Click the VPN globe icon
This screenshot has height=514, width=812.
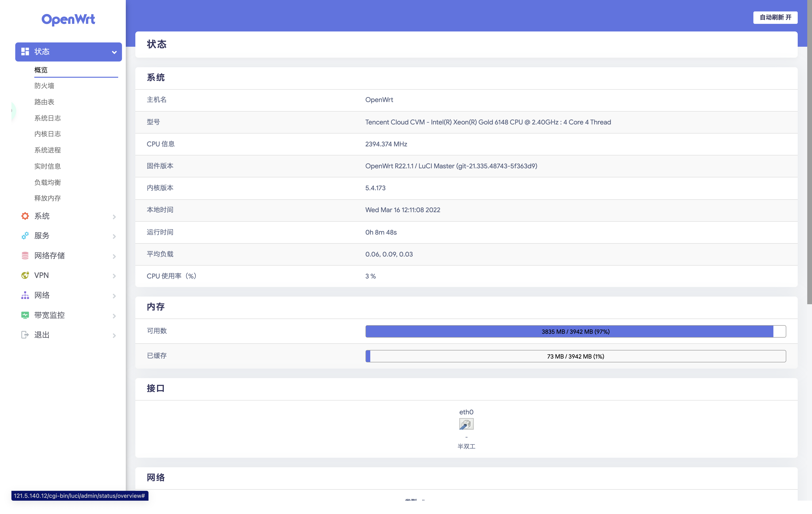[25, 275]
